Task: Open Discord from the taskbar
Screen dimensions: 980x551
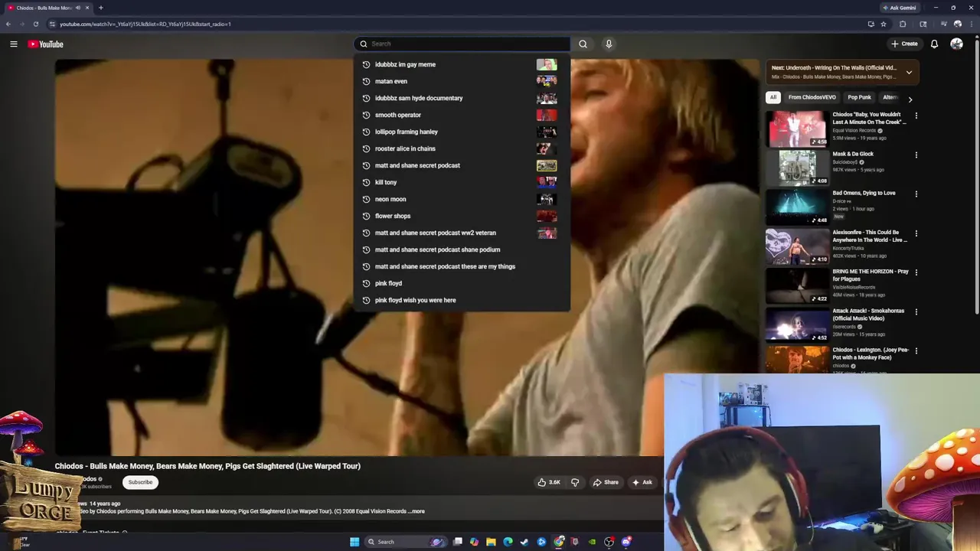Action: pos(626,542)
